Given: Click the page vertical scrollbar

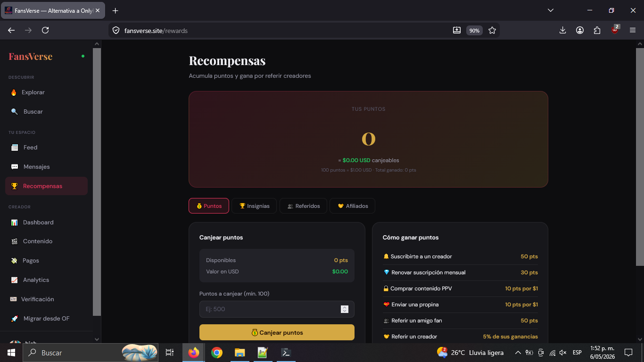Looking at the screenshot, I should pos(640,156).
